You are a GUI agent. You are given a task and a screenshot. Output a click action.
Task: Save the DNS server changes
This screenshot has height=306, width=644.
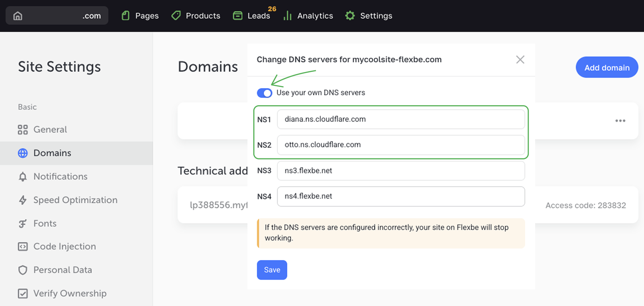[272, 270]
